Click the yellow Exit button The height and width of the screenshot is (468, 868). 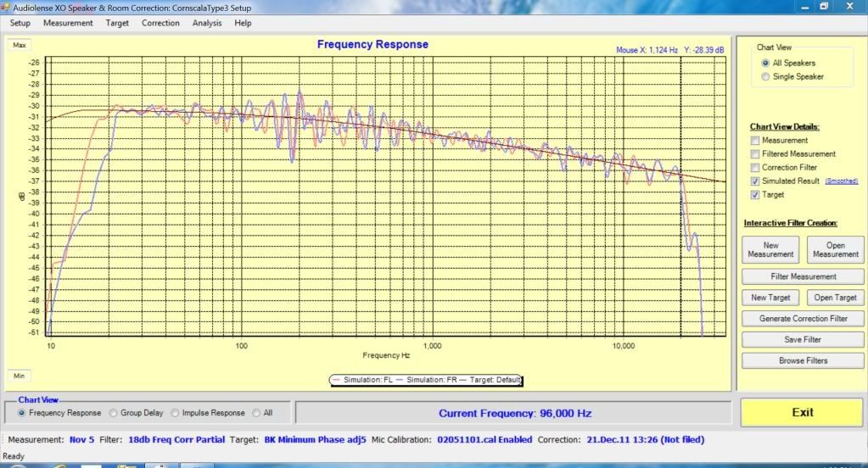click(x=802, y=412)
